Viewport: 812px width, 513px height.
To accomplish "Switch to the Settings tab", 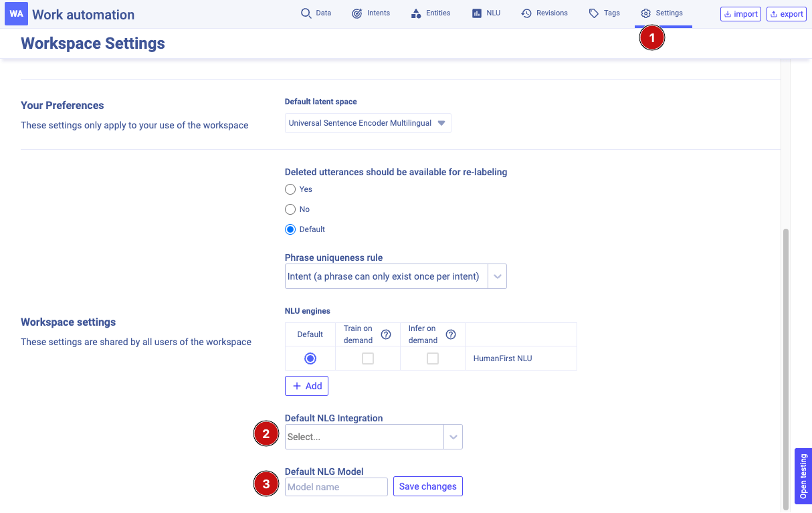I will point(662,13).
